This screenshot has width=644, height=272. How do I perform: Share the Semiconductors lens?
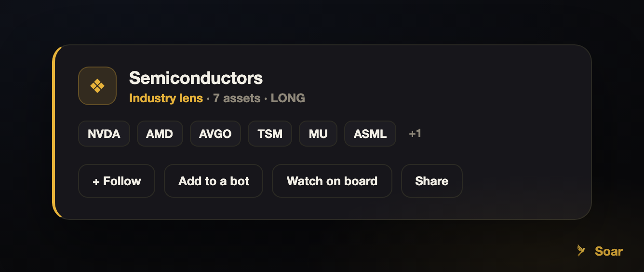click(x=432, y=181)
